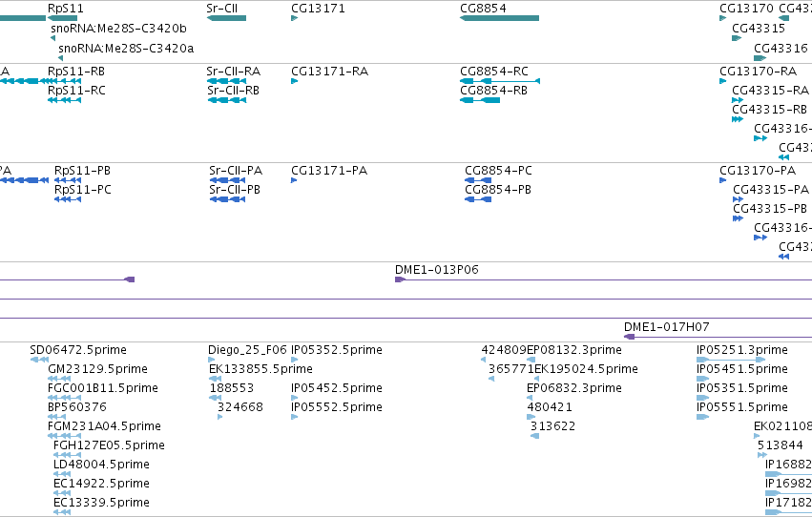Image resolution: width=812 pixels, height=517 pixels.
Task: Select CG8854-PC protein feature
Action: (498, 170)
